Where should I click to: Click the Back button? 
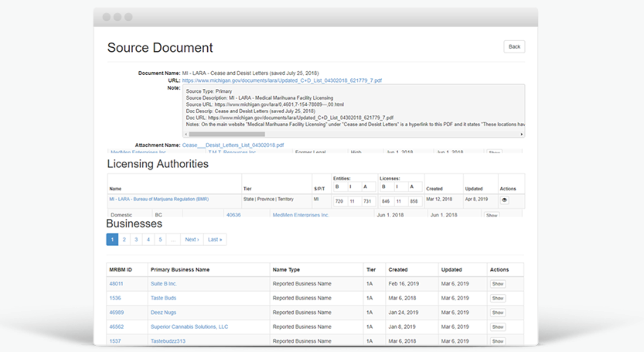pos(514,47)
